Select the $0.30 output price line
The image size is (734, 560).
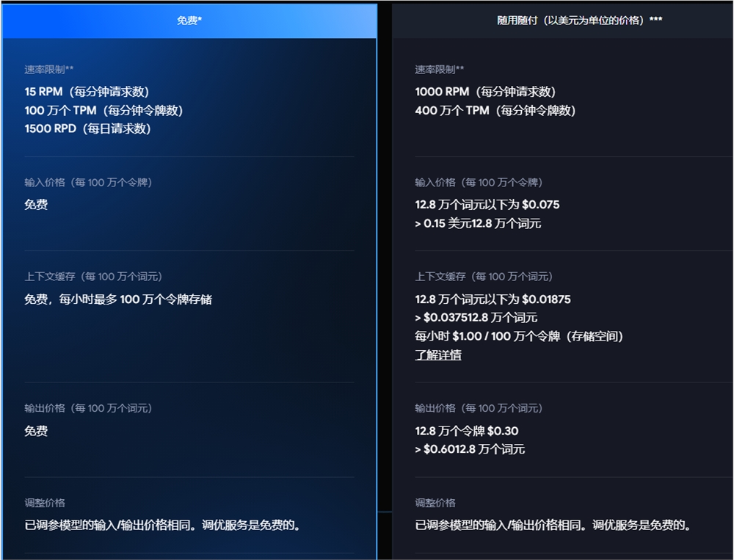coord(467,431)
